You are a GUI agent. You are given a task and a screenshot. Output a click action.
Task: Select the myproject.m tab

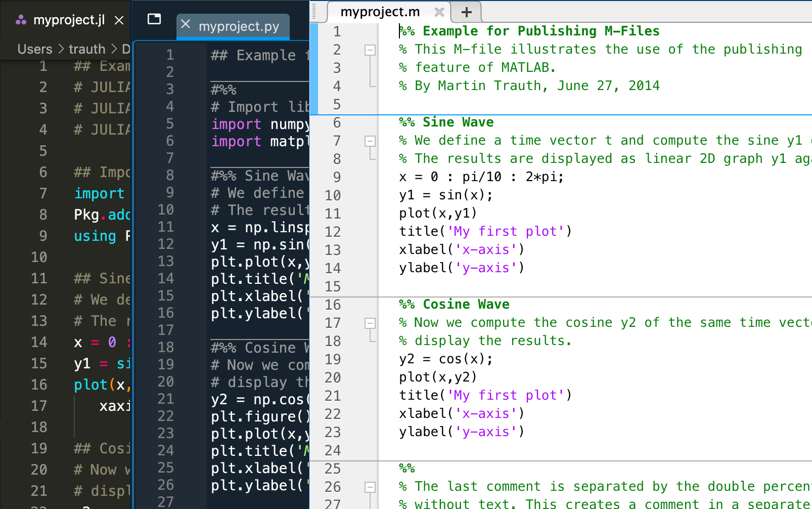pyautogui.click(x=380, y=12)
